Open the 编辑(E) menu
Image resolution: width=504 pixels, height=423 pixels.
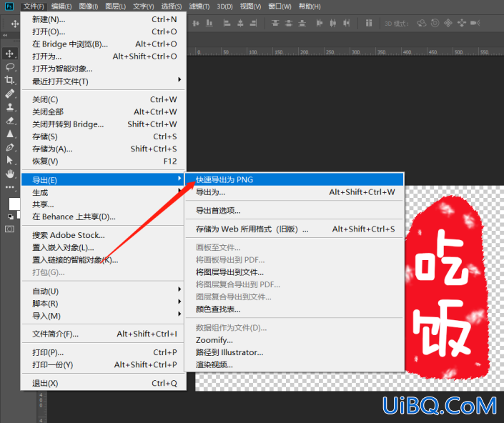tap(61, 6)
